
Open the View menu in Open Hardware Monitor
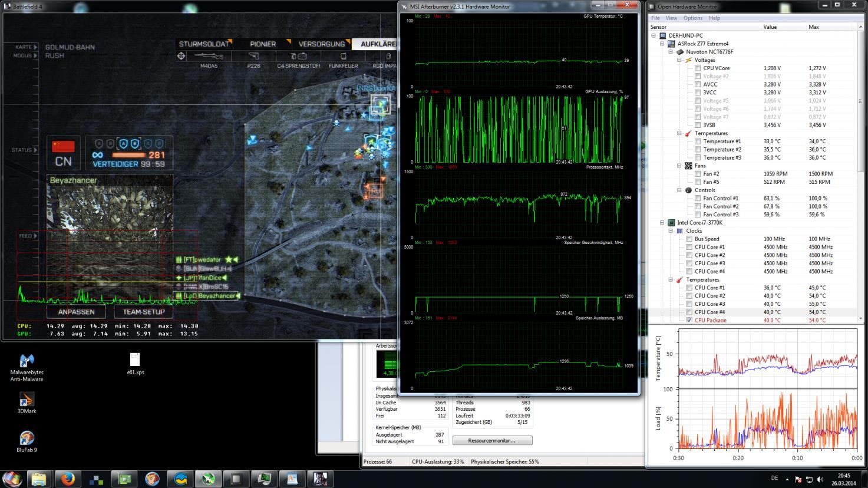671,18
